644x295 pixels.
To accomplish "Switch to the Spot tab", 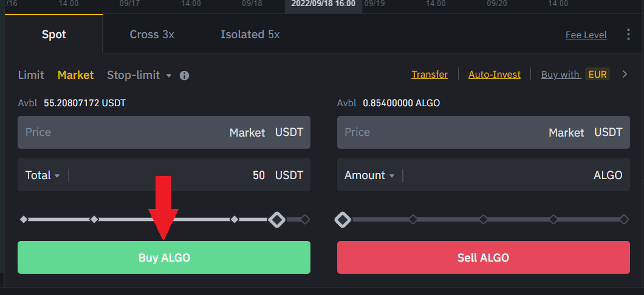I will pyautogui.click(x=53, y=35).
